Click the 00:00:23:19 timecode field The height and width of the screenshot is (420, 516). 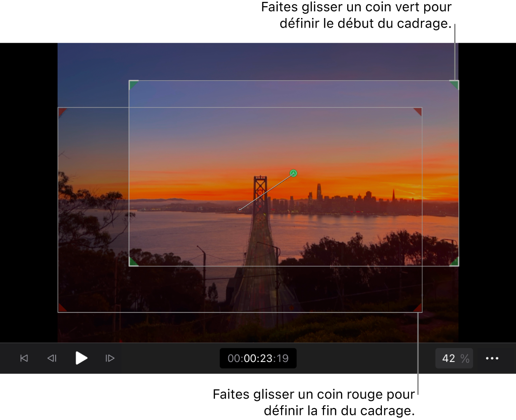pos(258,358)
